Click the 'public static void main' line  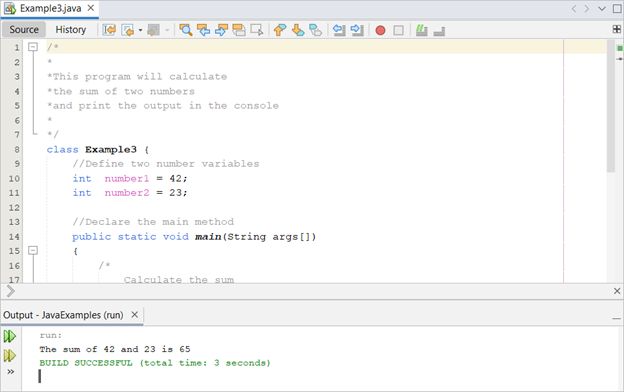194,237
